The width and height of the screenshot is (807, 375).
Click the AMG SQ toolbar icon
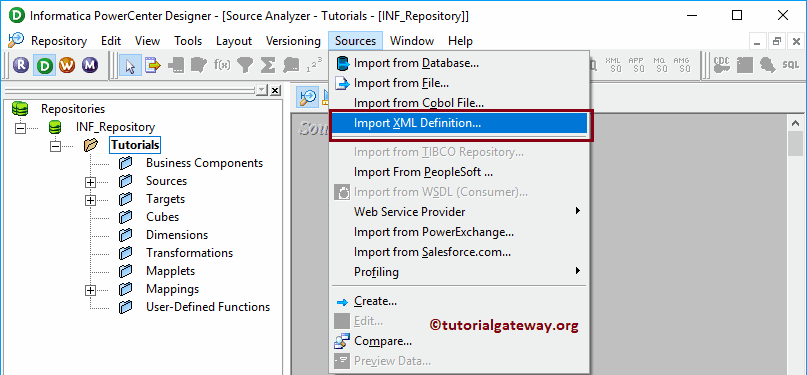[x=682, y=65]
